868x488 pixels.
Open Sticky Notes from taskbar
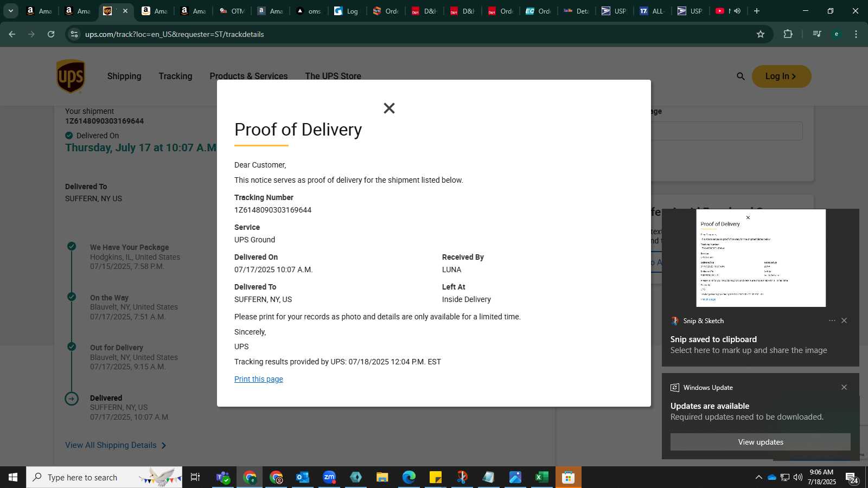click(x=436, y=477)
